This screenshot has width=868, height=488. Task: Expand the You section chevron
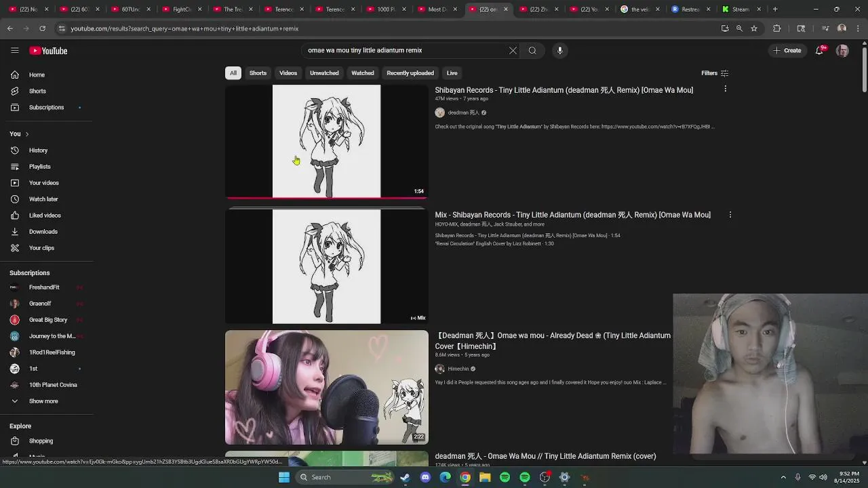[27, 134]
